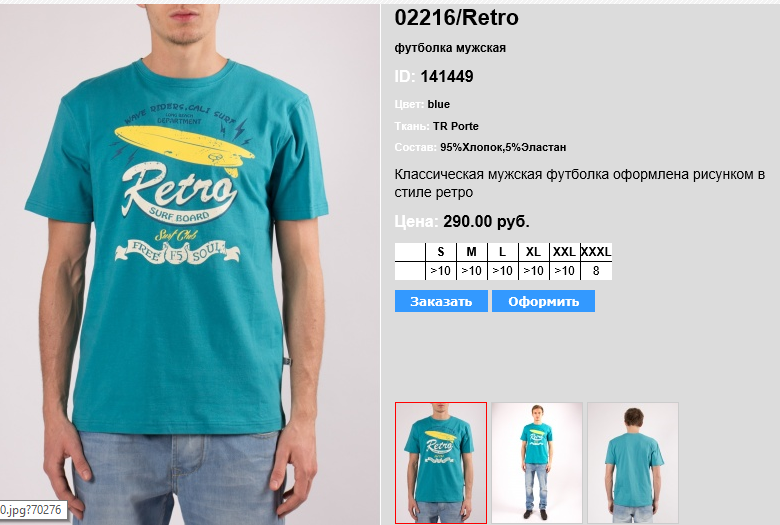Image resolution: width=780 pixels, height=525 pixels.
Task: Click the composition text 95%Хлопок,5%Эластан
Action: pyautogui.click(x=503, y=147)
